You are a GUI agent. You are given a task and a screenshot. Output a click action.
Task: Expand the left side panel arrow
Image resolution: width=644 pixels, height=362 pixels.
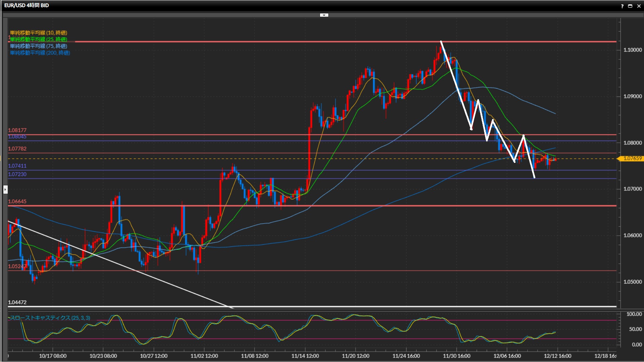coord(5,189)
